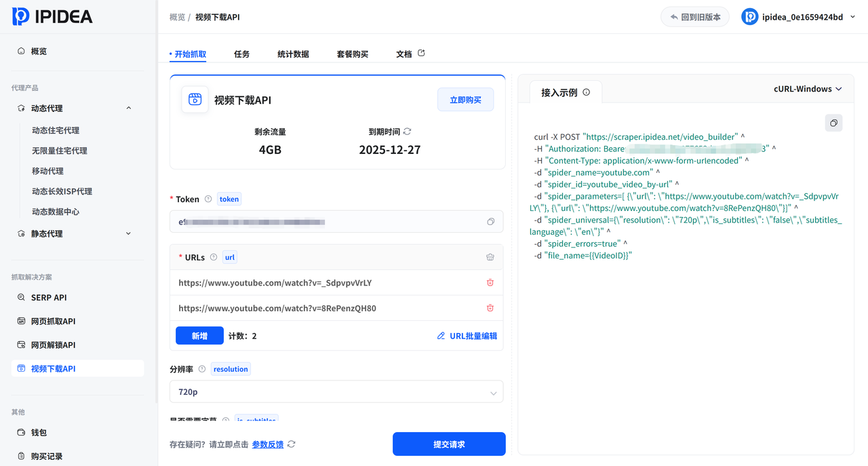Click the 动态代理 sidebar icon
This screenshot has height=466, width=868.
click(21, 108)
